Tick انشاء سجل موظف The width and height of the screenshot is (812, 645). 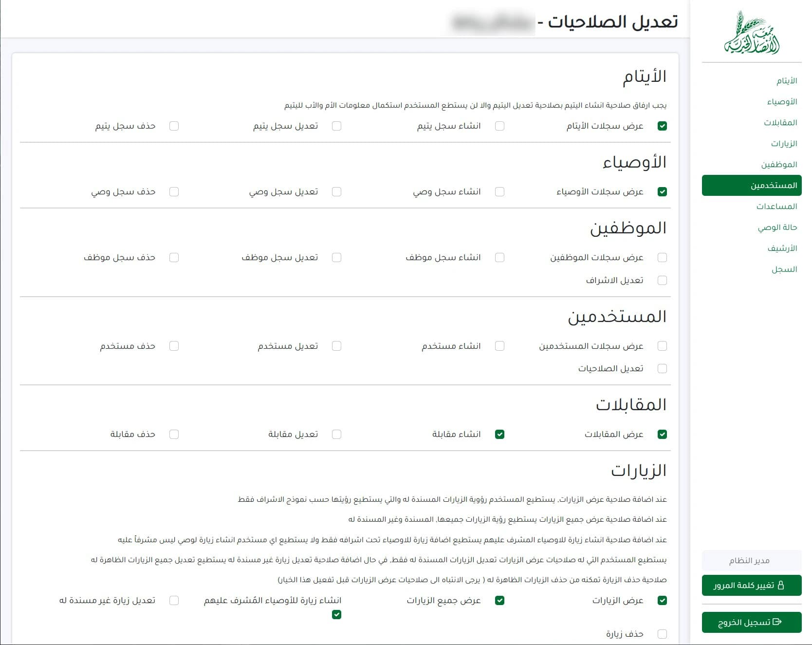click(499, 258)
